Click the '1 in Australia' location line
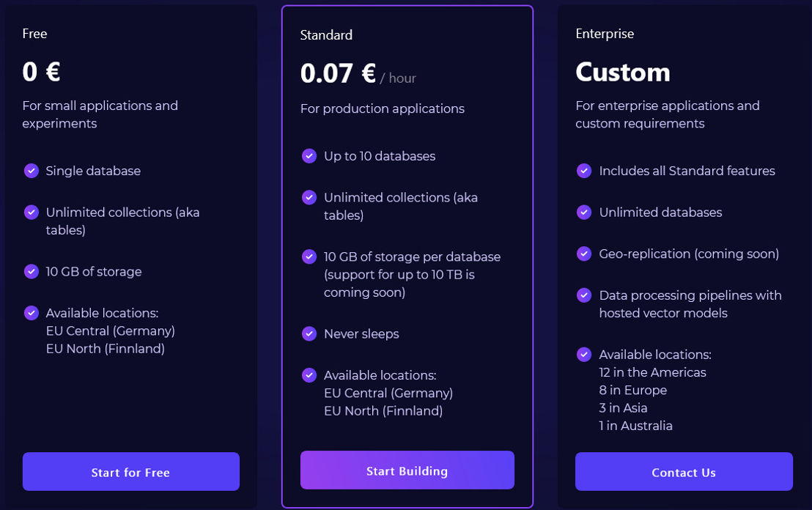The height and width of the screenshot is (510, 812). point(635,426)
